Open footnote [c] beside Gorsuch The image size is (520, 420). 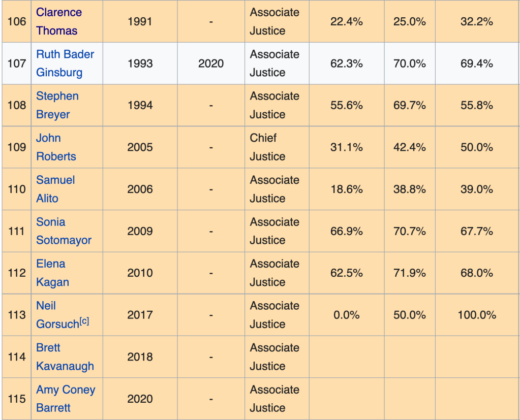[x=84, y=321]
